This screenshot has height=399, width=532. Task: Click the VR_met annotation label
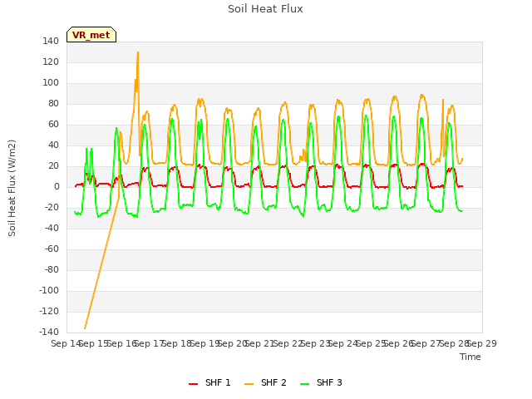click(x=91, y=35)
